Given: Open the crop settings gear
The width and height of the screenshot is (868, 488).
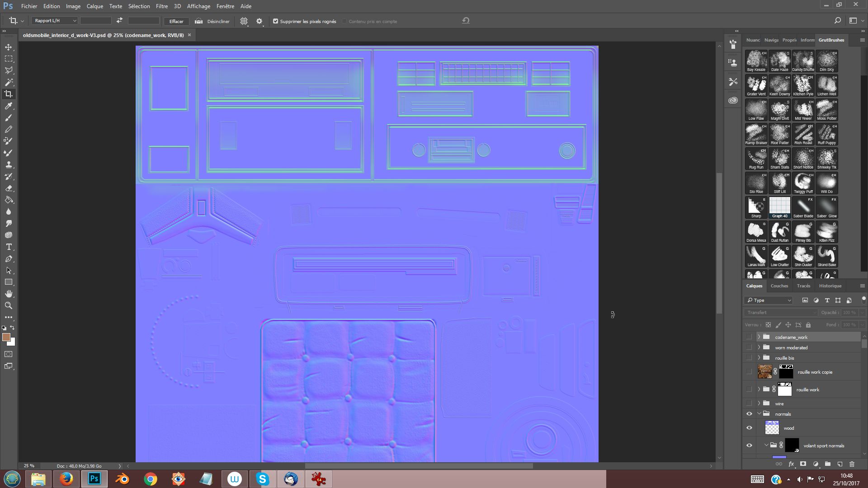Looking at the screenshot, I should click(x=259, y=21).
